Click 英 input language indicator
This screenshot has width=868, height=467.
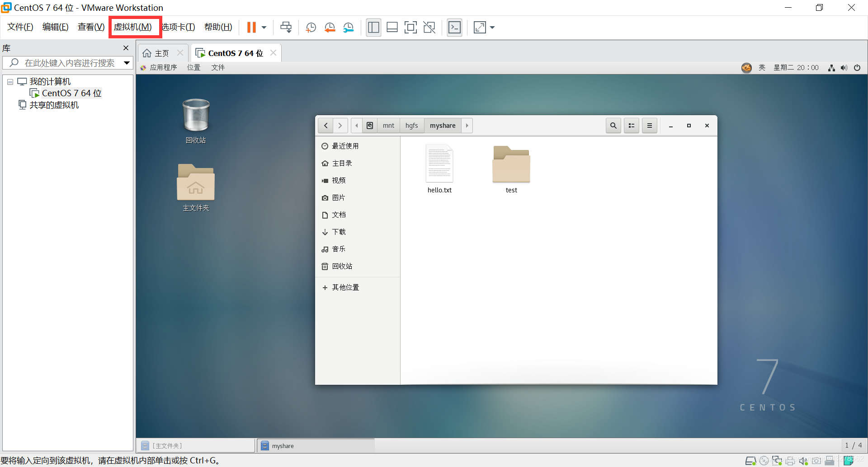point(762,68)
